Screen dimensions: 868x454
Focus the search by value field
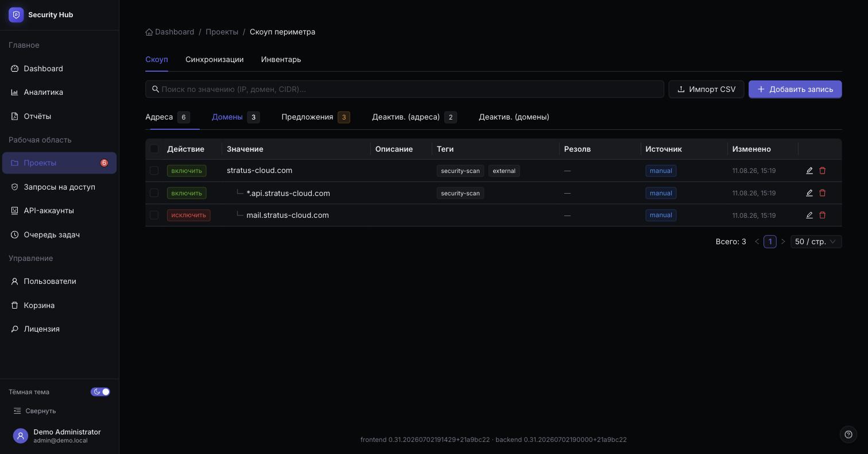tap(405, 89)
